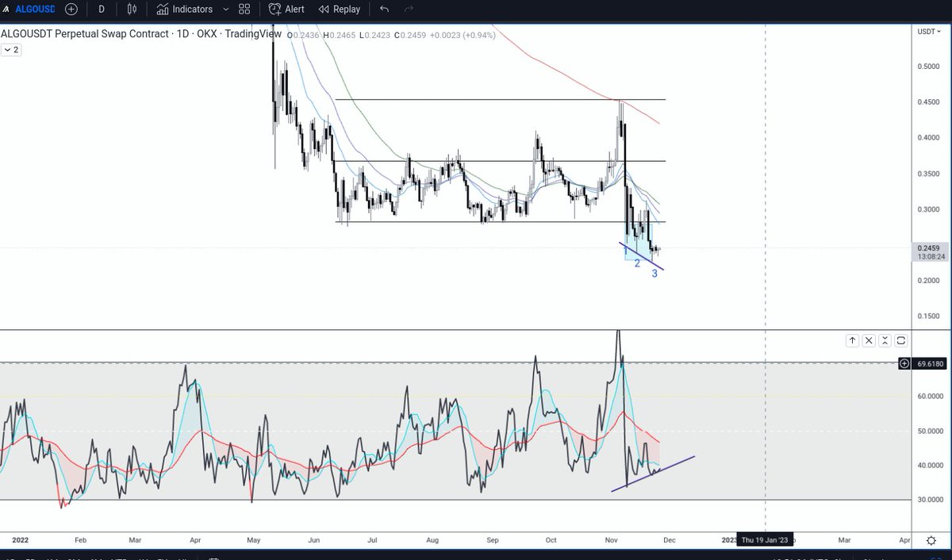Click the plus button beside 69.6180
This screenshot has height=560, width=952.
point(904,363)
